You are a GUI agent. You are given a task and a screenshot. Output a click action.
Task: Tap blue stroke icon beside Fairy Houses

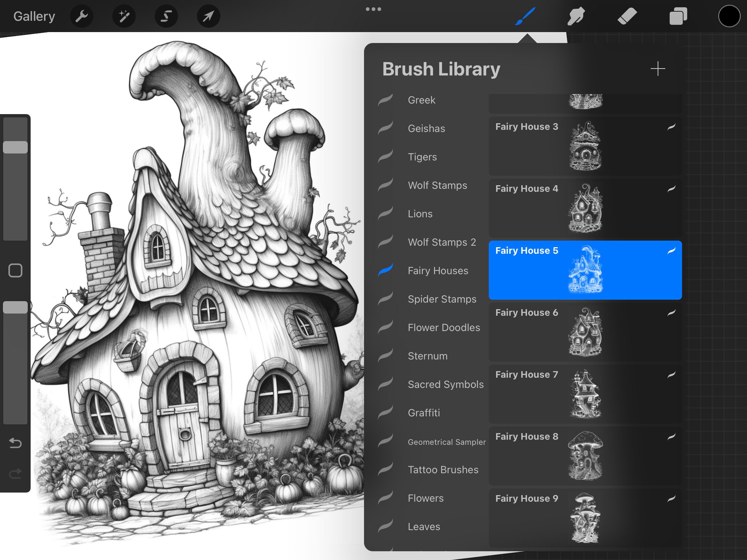(386, 271)
